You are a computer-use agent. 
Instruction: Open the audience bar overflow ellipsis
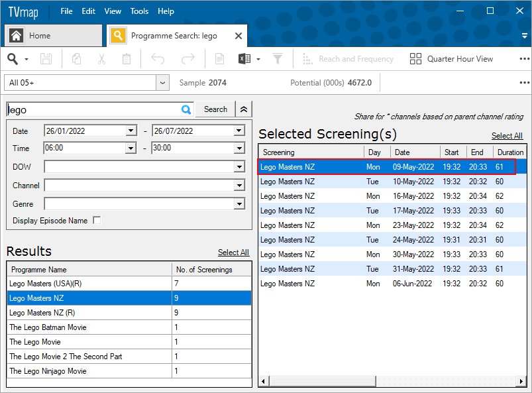[x=524, y=83]
